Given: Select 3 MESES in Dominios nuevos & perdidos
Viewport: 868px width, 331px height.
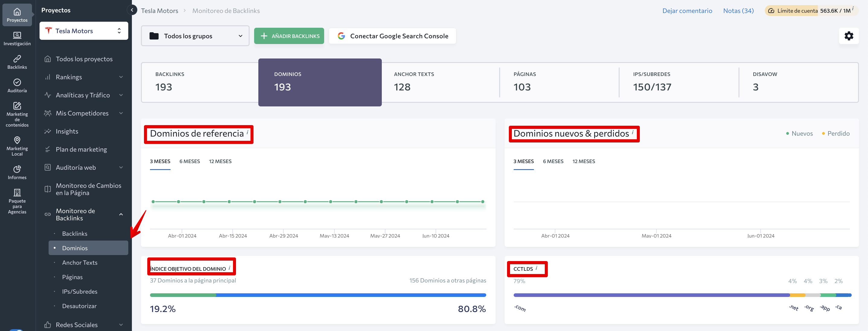Looking at the screenshot, I should click(524, 162).
